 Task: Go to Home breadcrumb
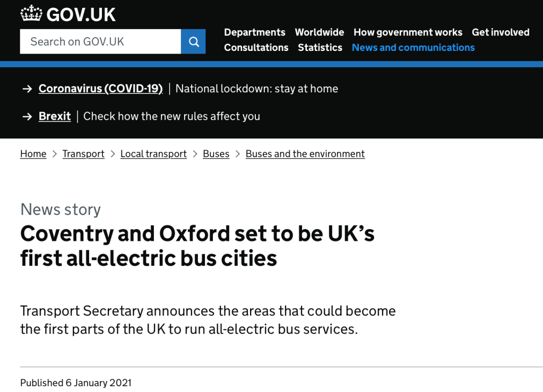click(x=33, y=154)
